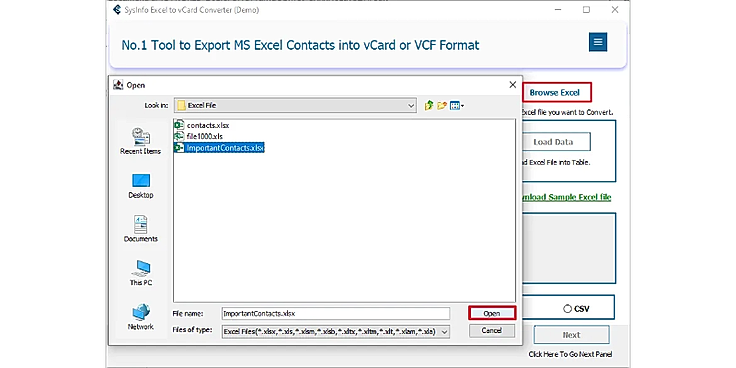Image resolution: width=736 pixels, height=368 pixels.
Task: Browse This PC location
Action: (140, 273)
